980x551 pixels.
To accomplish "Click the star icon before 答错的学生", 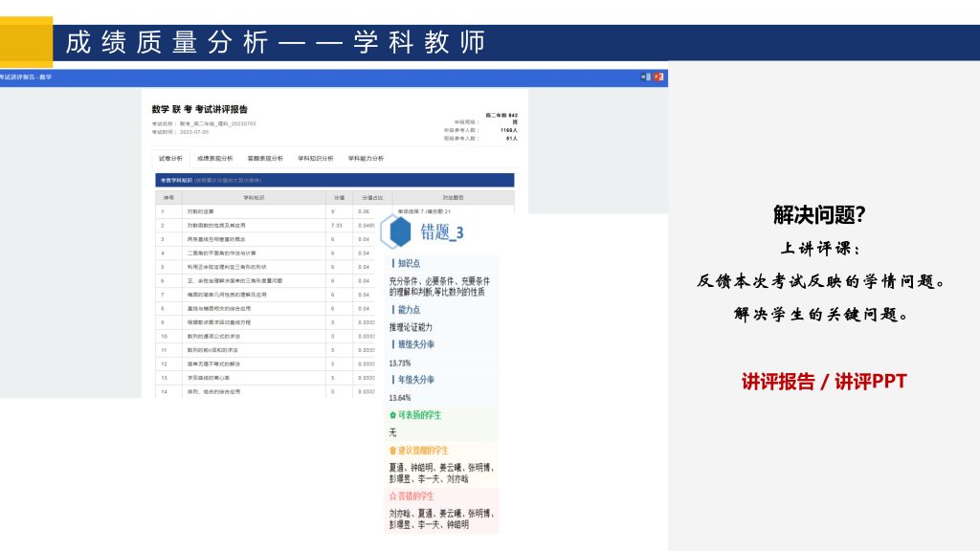I will pyautogui.click(x=392, y=496).
